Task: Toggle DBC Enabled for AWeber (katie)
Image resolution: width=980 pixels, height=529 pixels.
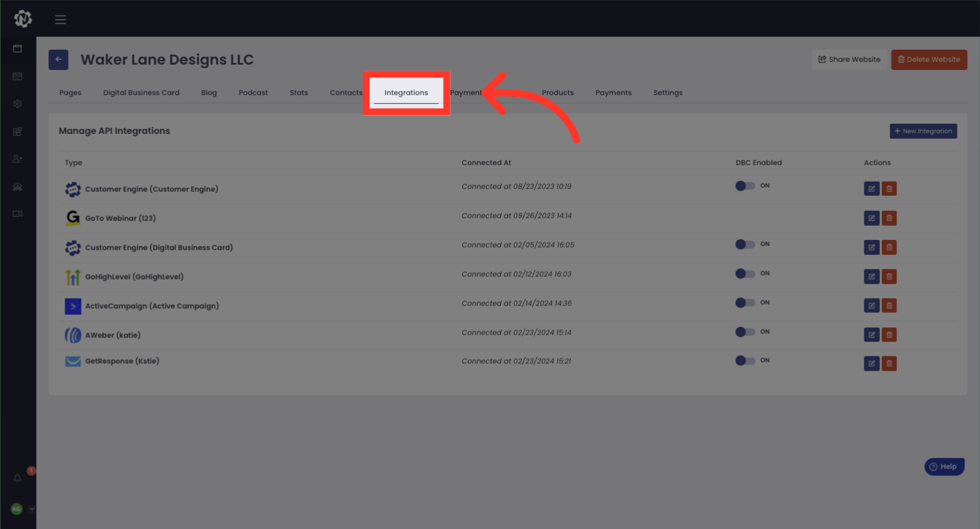Action: [x=745, y=332]
